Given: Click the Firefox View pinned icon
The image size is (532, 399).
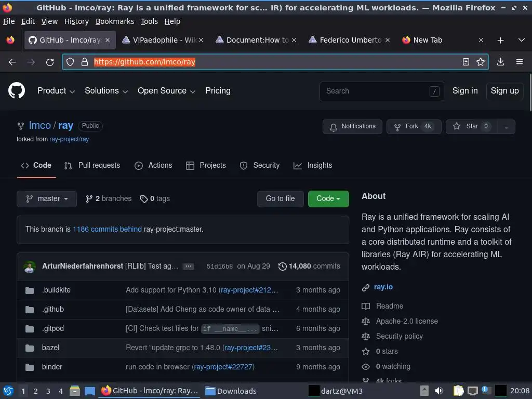Looking at the screenshot, I should click(10, 40).
